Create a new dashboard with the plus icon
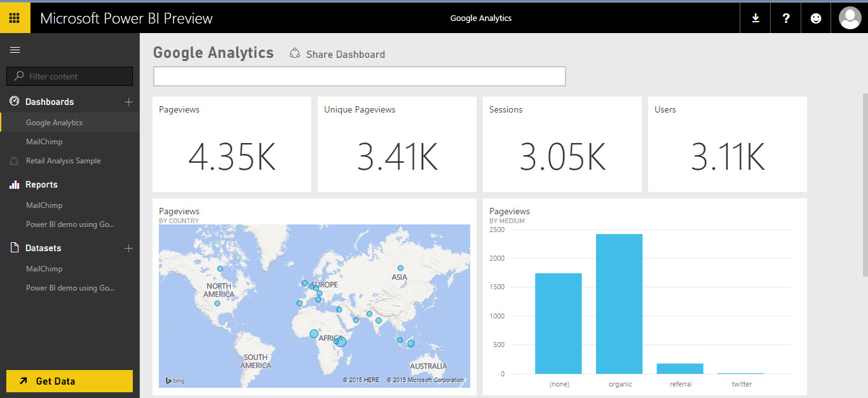This screenshot has height=398, width=868. [128, 101]
